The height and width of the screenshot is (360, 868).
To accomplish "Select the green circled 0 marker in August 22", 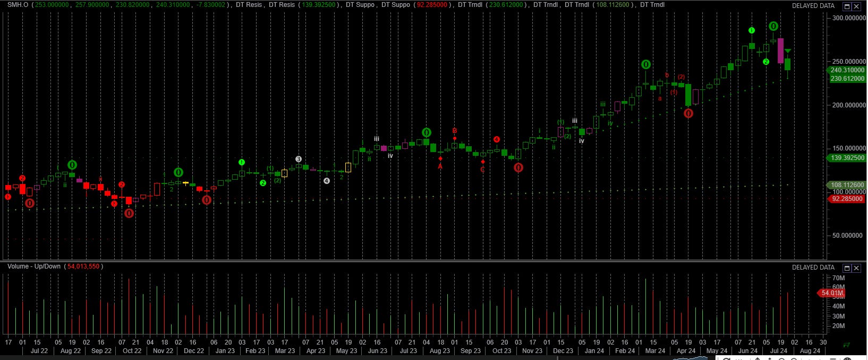I will (72, 165).
